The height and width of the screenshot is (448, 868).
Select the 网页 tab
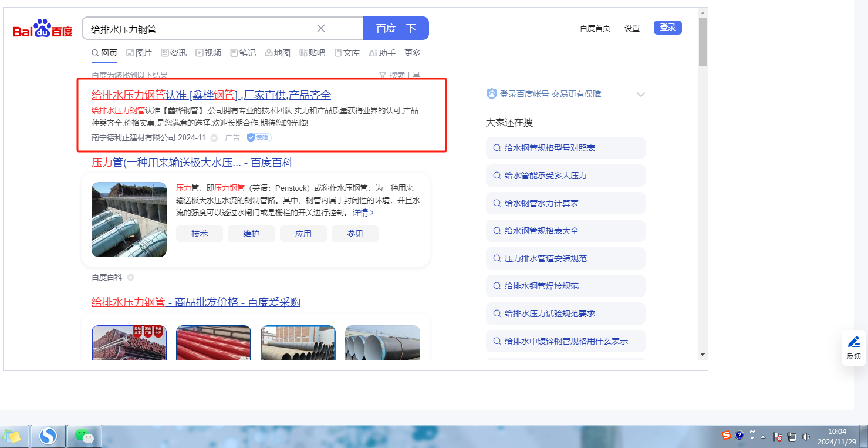(x=104, y=53)
